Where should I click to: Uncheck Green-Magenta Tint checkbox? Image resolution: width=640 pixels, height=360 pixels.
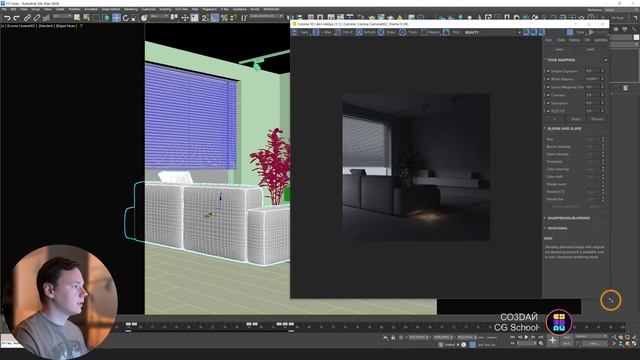(548, 87)
